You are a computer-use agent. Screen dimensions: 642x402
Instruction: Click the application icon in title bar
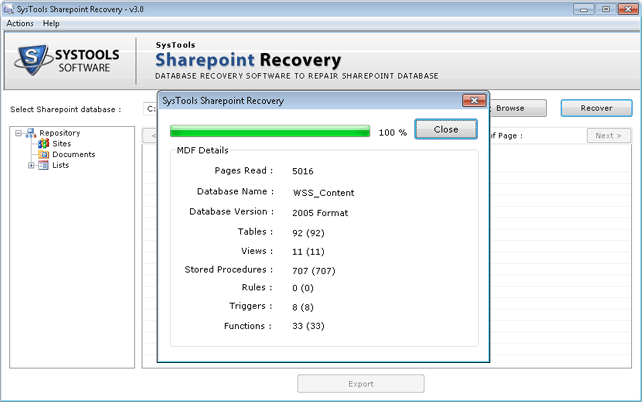coord(8,9)
